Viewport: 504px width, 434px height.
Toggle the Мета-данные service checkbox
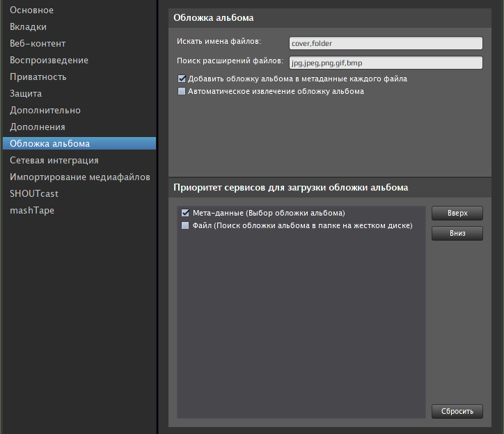tap(185, 213)
